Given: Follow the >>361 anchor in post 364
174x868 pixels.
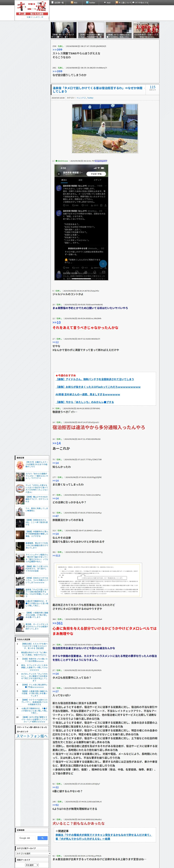Looking at the screenshot, I should tap(57, 623).
